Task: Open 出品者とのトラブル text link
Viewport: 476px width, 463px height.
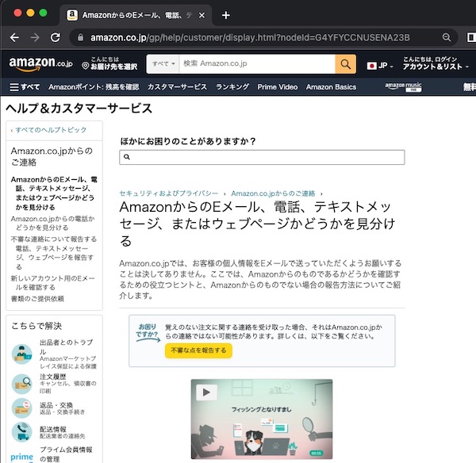Action: tap(67, 346)
